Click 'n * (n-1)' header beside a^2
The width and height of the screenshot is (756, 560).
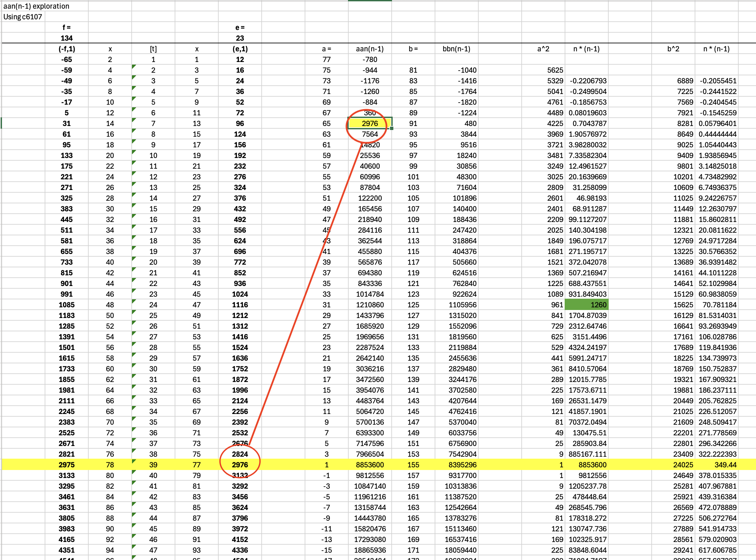click(586, 49)
